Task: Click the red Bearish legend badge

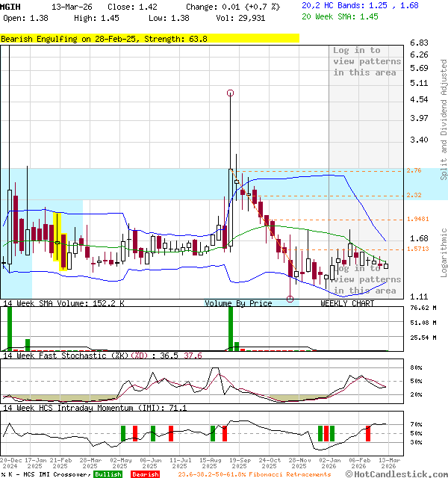Action: click(x=145, y=474)
